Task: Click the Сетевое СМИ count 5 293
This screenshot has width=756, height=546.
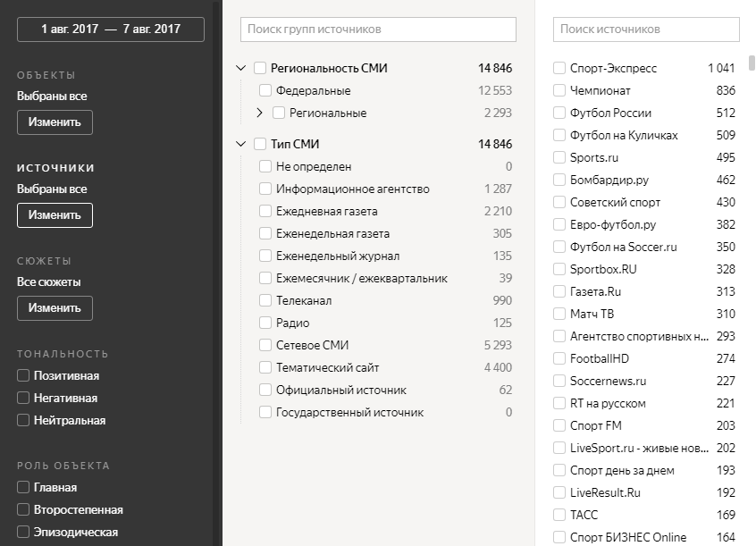Action: [x=498, y=345]
